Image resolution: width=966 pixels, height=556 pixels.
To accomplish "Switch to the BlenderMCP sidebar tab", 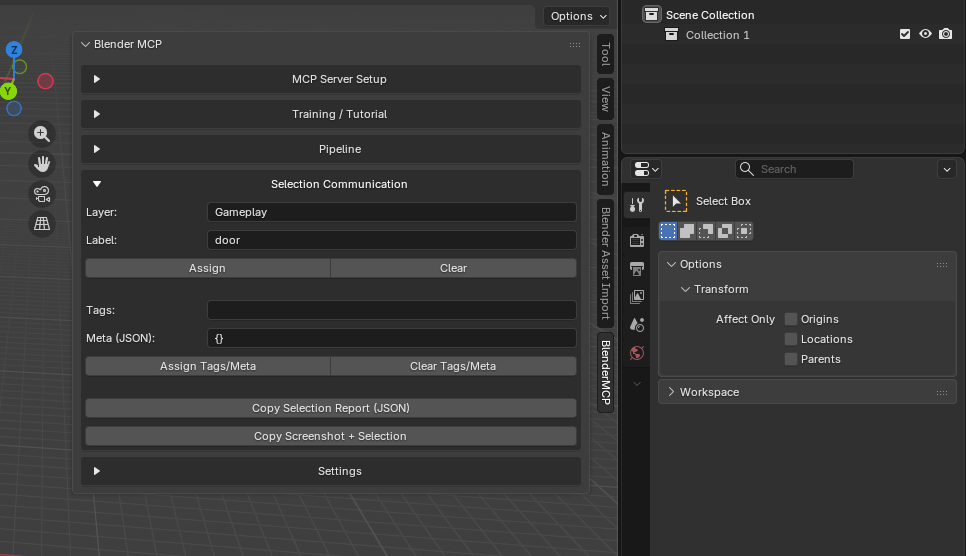I will click(x=606, y=372).
